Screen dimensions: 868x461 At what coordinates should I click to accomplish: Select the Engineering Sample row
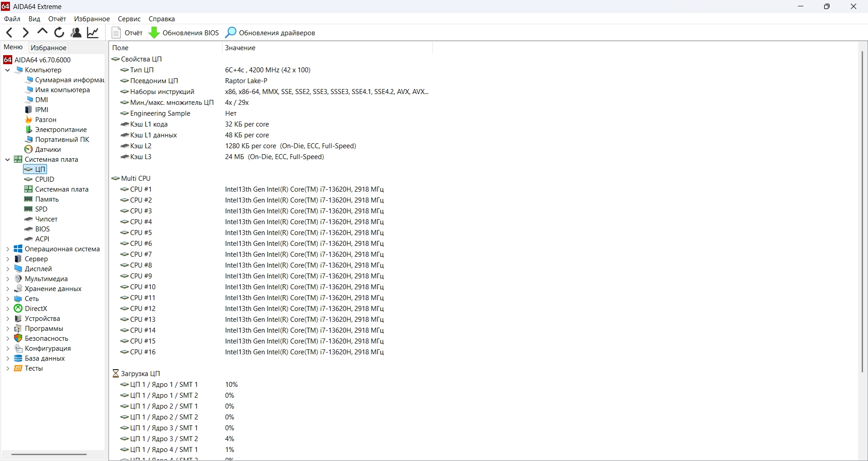(x=270, y=113)
